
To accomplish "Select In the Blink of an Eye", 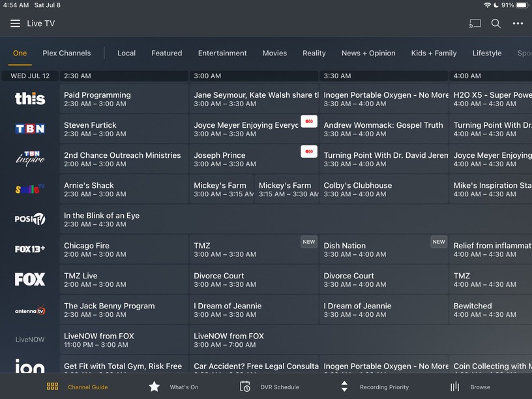I will point(296,219).
